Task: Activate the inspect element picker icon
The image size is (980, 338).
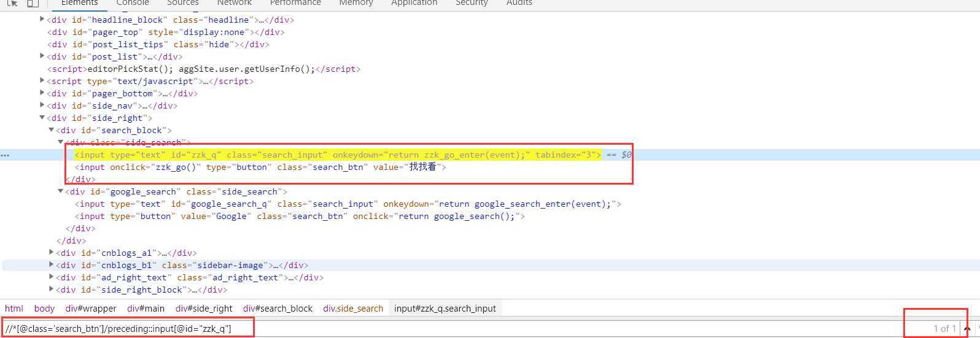Action: tap(12, 2)
